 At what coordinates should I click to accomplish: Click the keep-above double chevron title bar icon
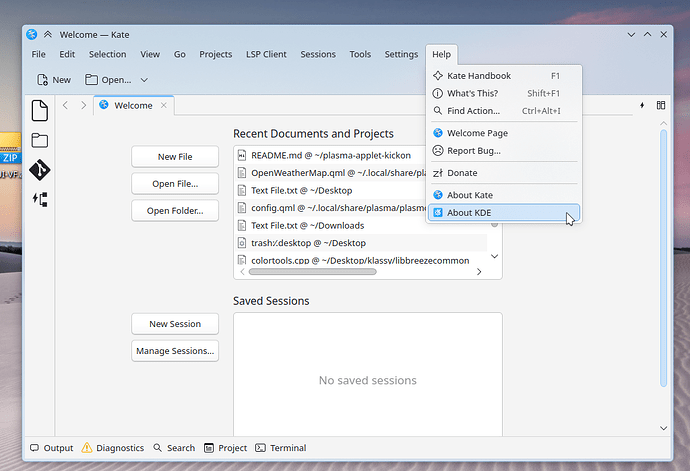[x=48, y=34]
